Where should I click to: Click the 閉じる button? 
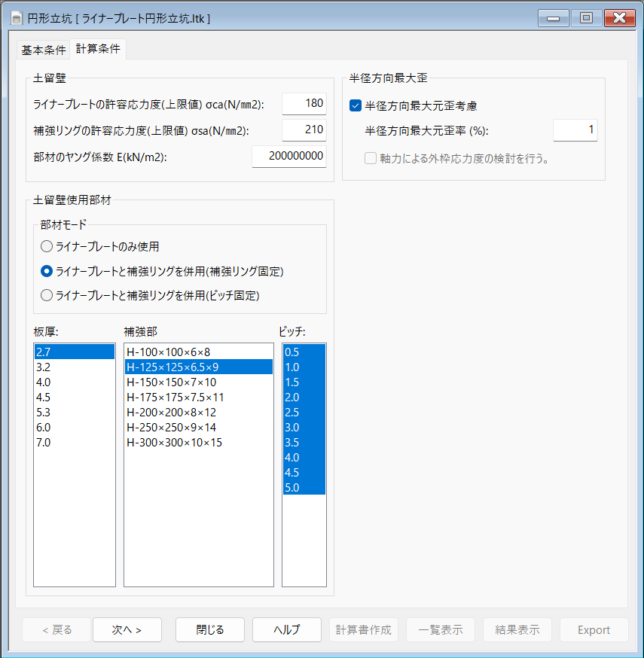click(x=210, y=630)
